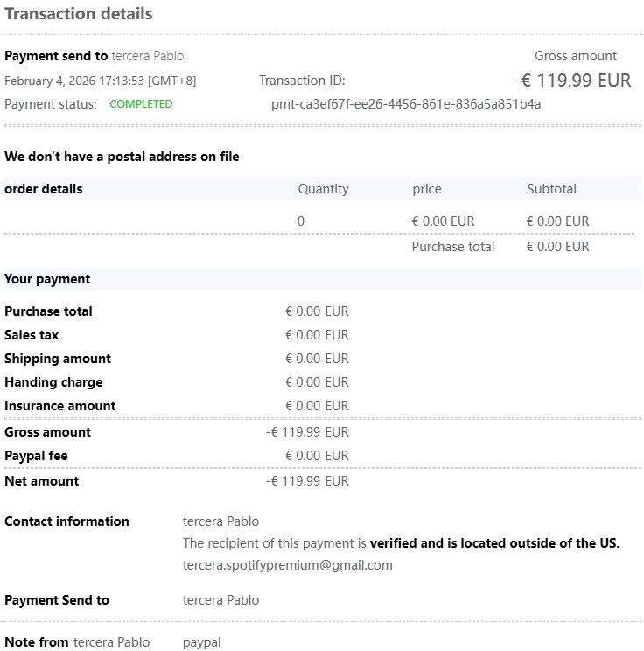Select the February 4, 2026 timestamp
Viewport: 644px width, 651px height.
point(100,80)
